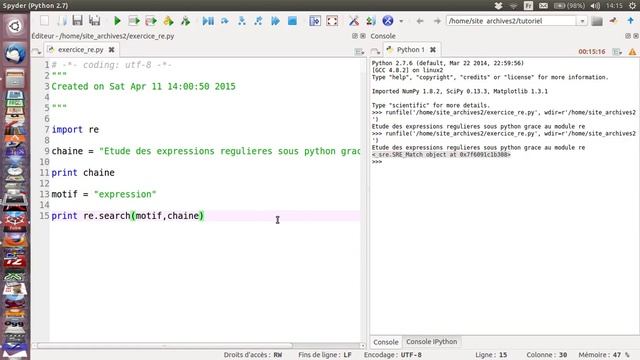640x360 pixels.
Task: Open the keyboard layout Fr indicator
Action: click(x=528, y=6)
